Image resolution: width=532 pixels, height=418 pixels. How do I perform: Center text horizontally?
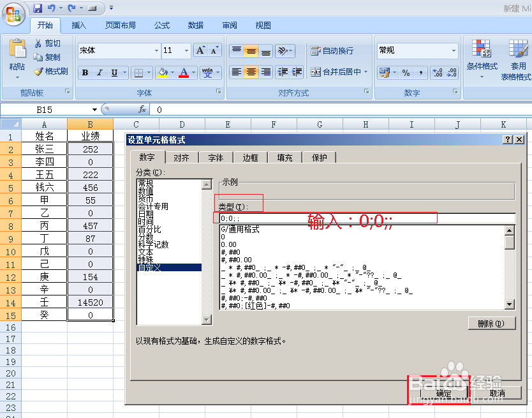coord(251,72)
